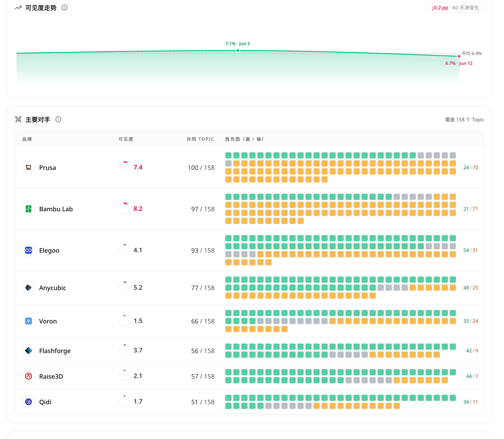
Task: Open the Flashforge brand logo
Action: pyautogui.click(x=28, y=351)
